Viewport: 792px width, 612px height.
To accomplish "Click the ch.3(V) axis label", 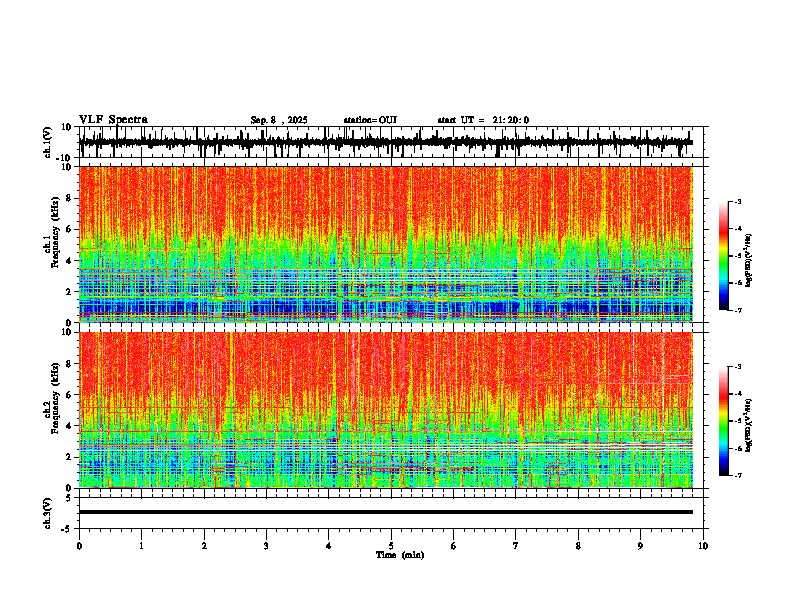I will click(x=48, y=513).
